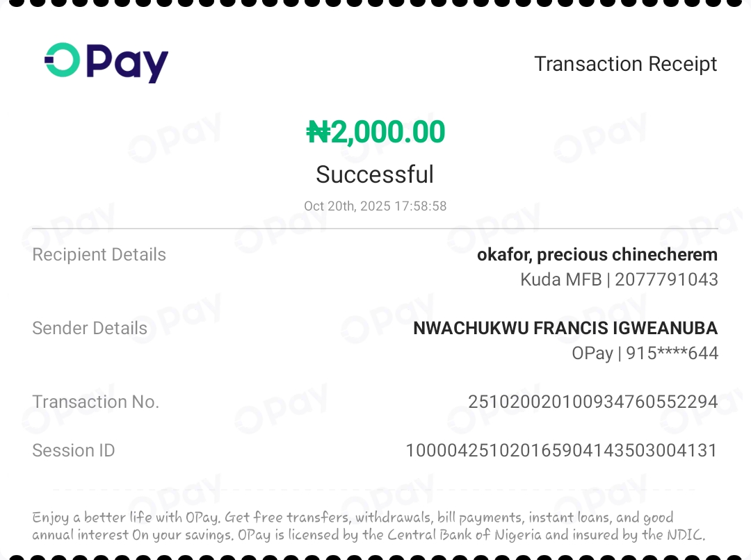This screenshot has height=560, width=751.
Task: Click the Sender Details label
Action: tap(90, 329)
